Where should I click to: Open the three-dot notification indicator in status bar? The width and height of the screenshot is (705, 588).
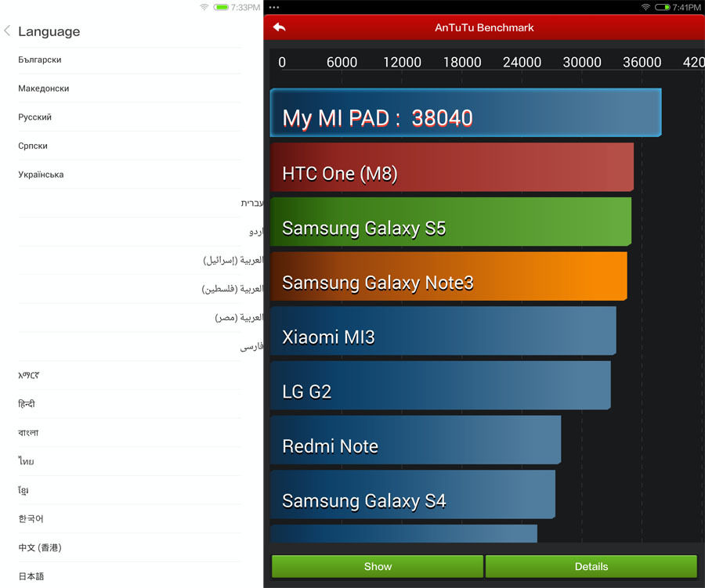274,7
